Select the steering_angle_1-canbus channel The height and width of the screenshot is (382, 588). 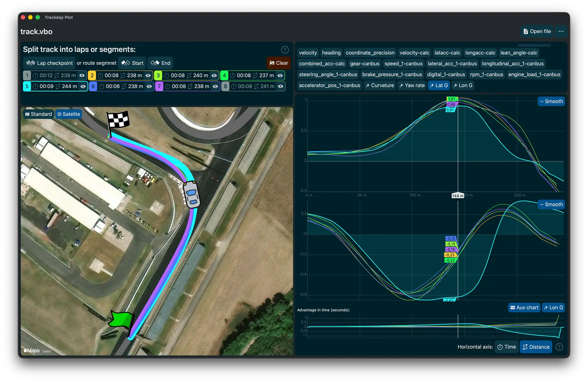(328, 74)
